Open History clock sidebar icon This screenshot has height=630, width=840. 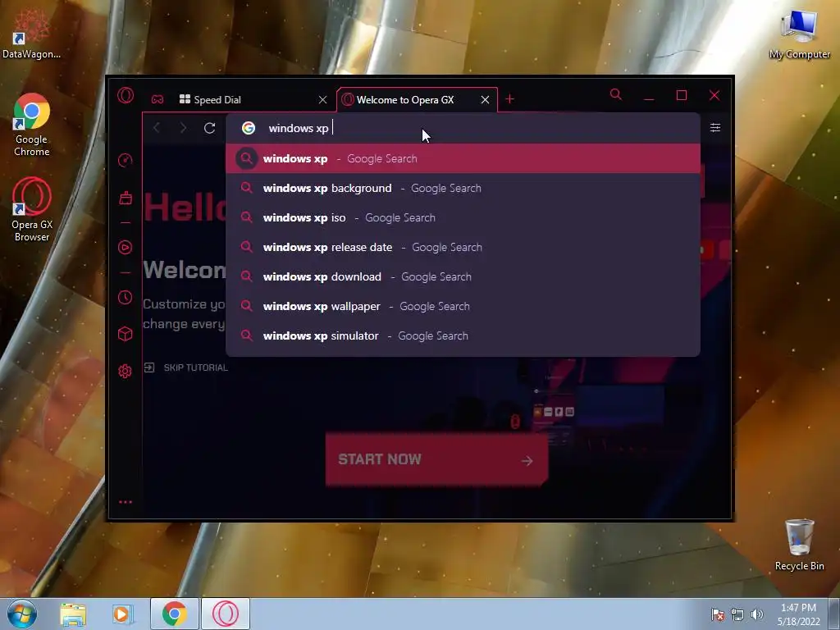coord(125,297)
